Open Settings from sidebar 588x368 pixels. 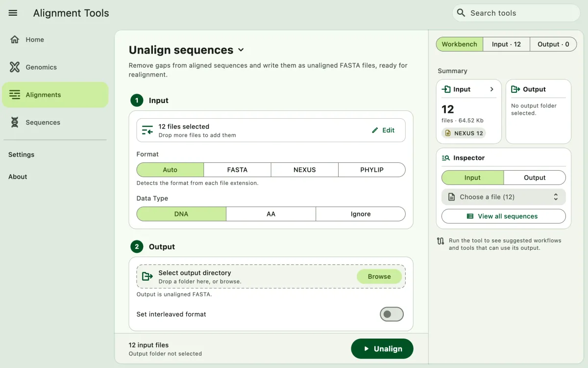pos(22,155)
